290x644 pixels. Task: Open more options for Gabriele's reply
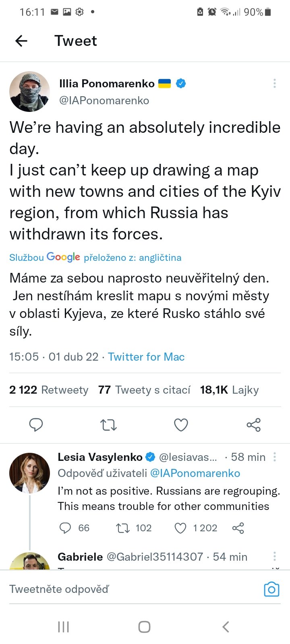pos(275,556)
